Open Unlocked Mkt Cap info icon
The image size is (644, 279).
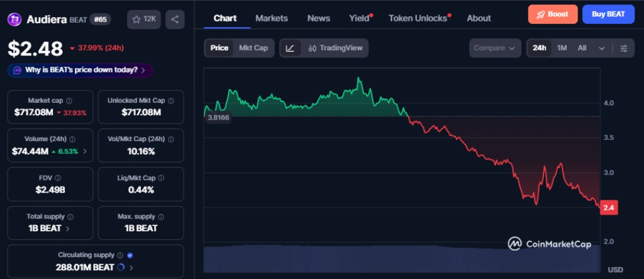(x=171, y=101)
